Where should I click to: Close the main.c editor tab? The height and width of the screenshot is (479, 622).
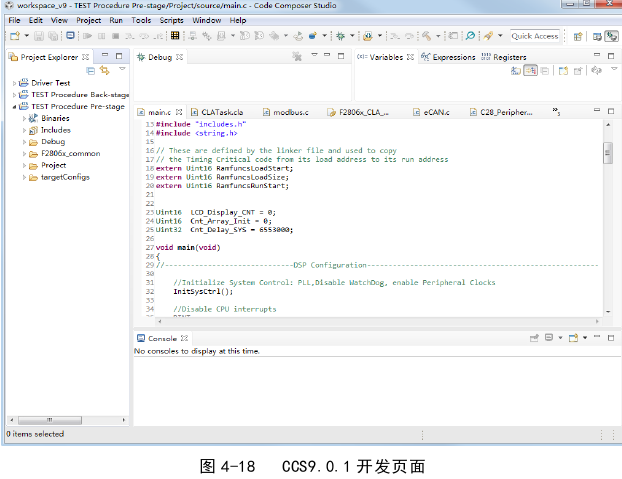click(179, 112)
